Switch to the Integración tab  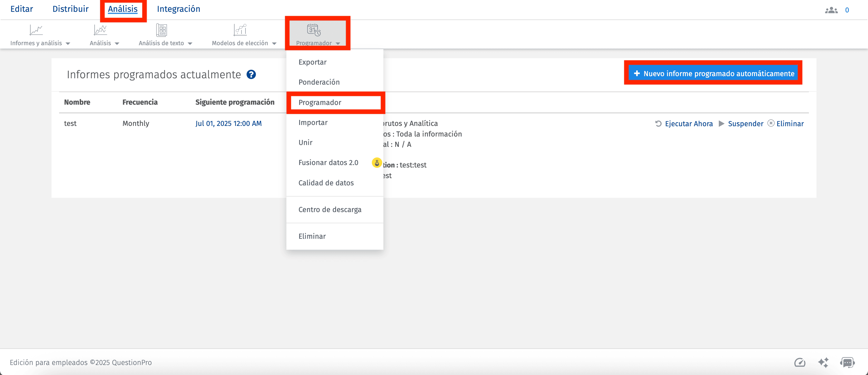179,9
